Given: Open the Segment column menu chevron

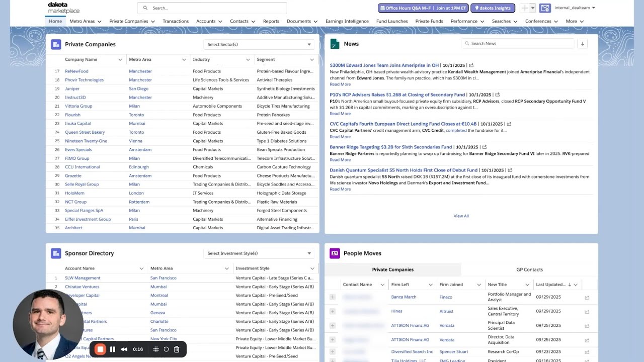Looking at the screenshot, I should [x=312, y=60].
